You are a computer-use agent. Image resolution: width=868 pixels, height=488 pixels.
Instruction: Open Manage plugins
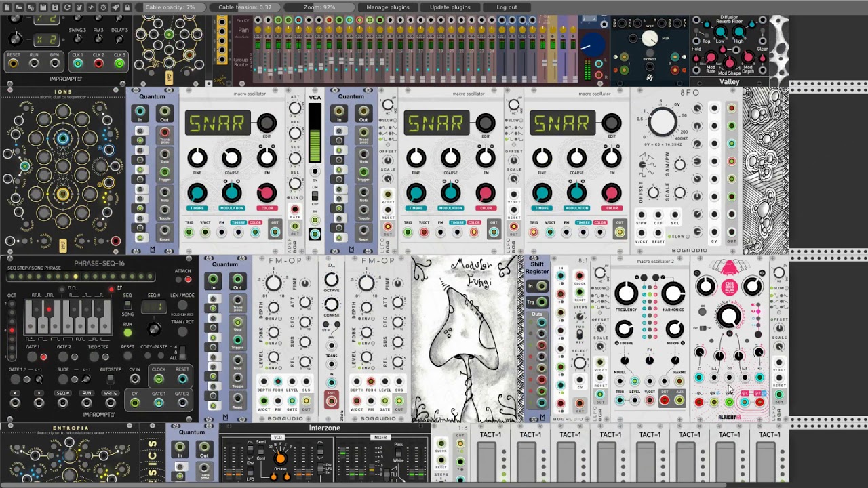coord(388,7)
